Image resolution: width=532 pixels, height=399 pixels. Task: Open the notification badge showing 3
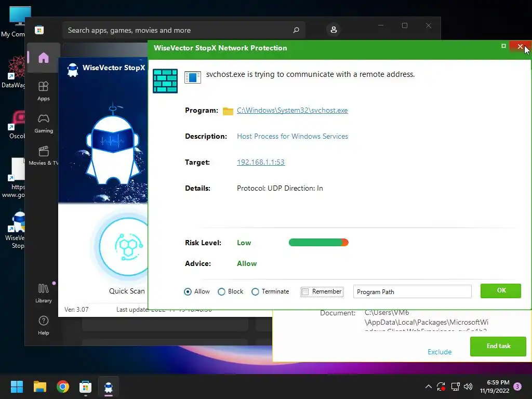[518, 386]
